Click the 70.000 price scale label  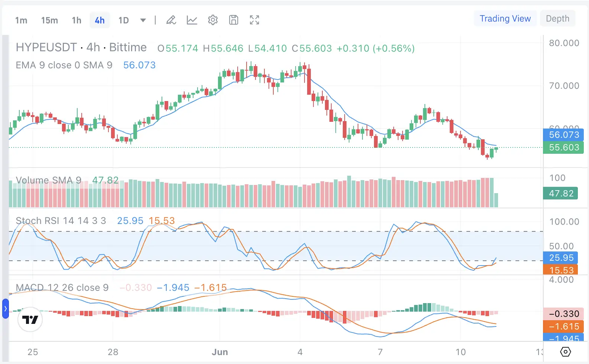[x=564, y=86]
